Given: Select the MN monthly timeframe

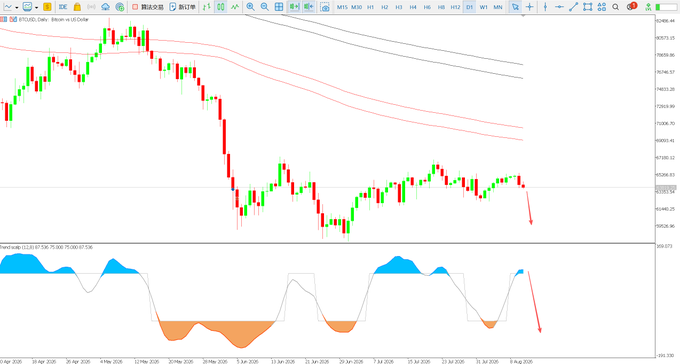Looking at the screenshot, I should tap(498, 7).
